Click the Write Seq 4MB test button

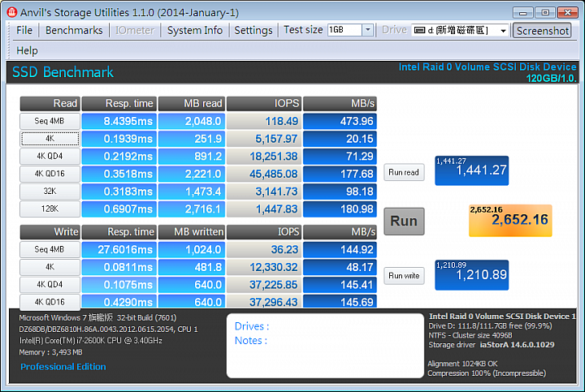(x=50, y=249)
